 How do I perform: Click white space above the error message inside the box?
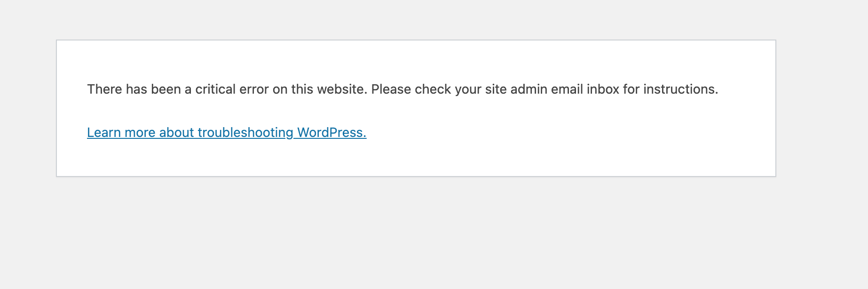[x=416, y=60]
